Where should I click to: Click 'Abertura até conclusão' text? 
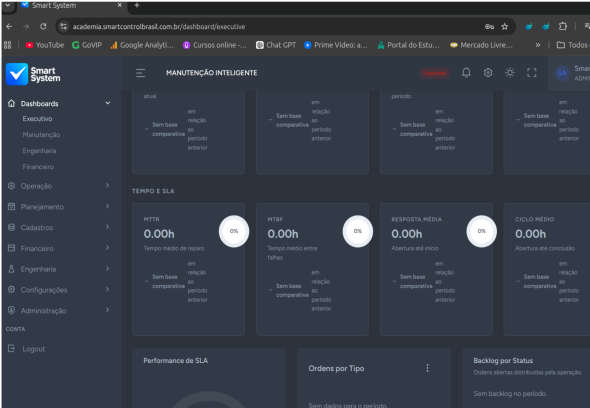click(x=545, y=248)
